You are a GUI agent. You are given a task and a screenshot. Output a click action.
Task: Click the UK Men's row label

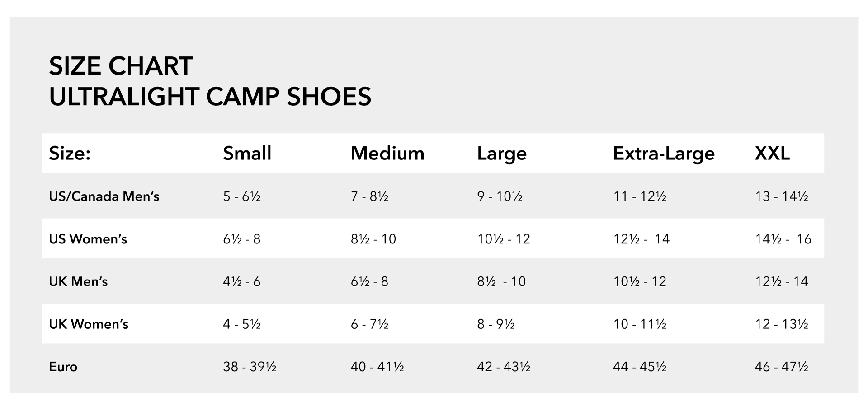click(x=78, y=281)
